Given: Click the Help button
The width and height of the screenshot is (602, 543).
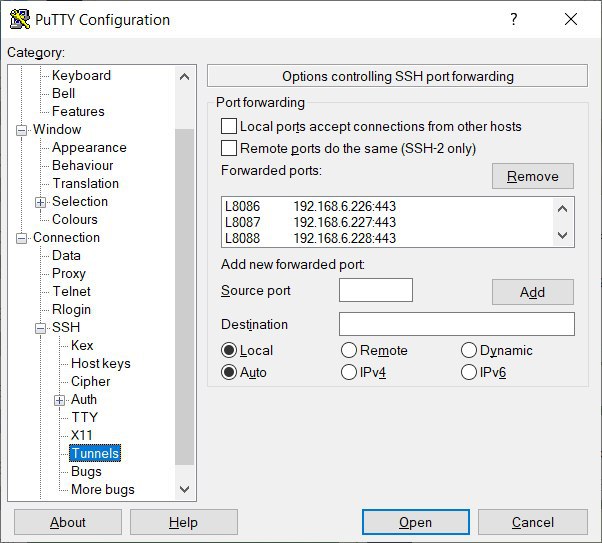Looking at the screenshot, I should (184, 522).
